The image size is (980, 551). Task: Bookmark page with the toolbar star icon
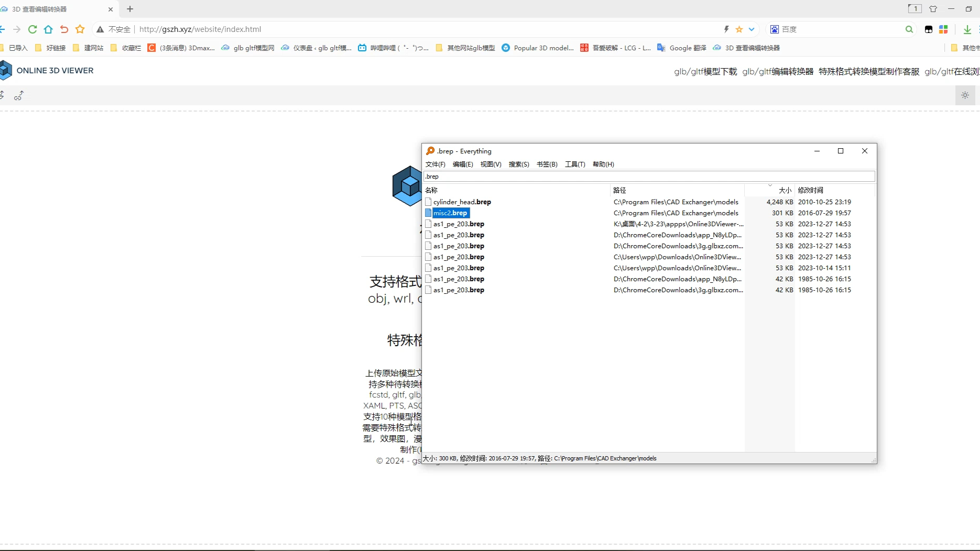[x=80, y=29]
